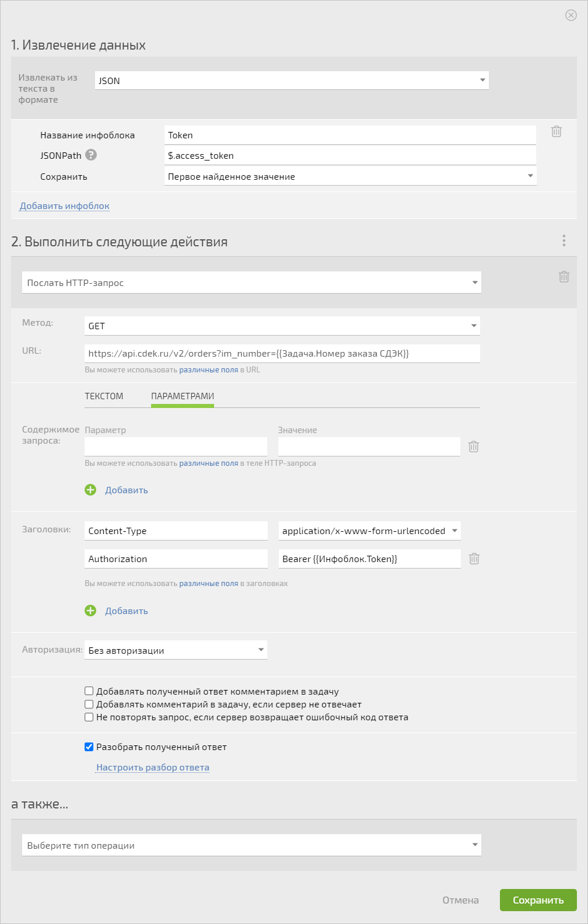This screenshot has width=588, height=924.
Task: Remove the empty request parameter row
Action: 474,447
